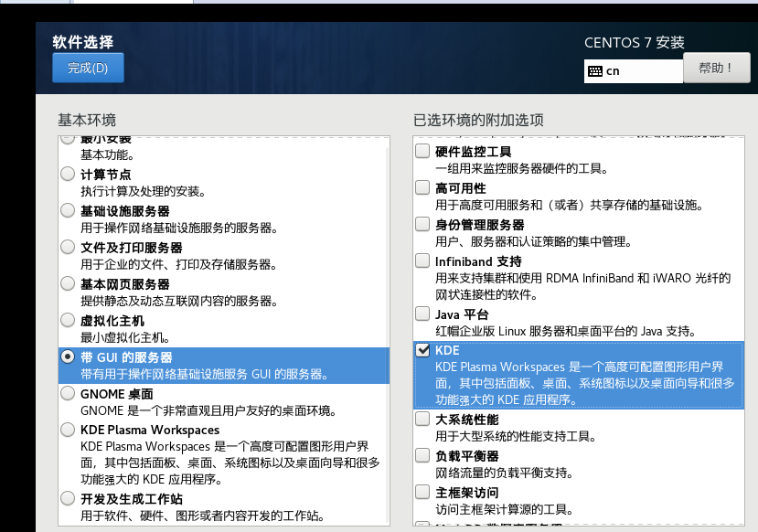Select the GNOME 桌面 radio button

click(68, 393)
